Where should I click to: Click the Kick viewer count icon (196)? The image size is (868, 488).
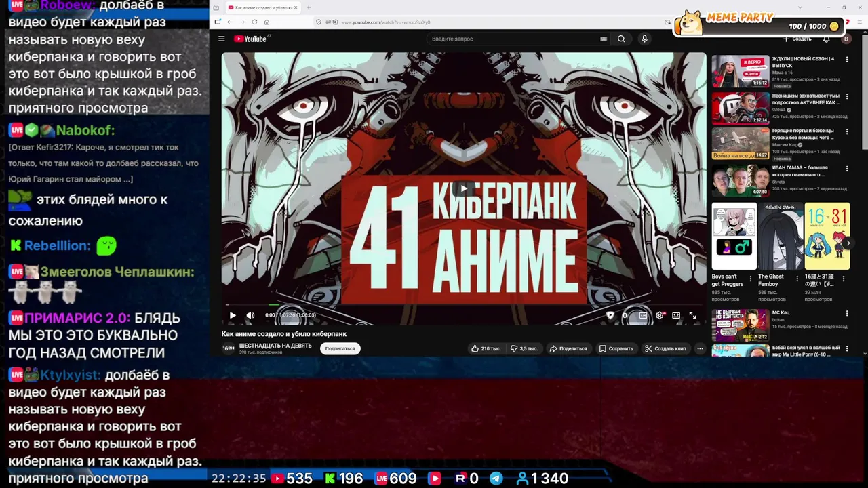[330, 479]
